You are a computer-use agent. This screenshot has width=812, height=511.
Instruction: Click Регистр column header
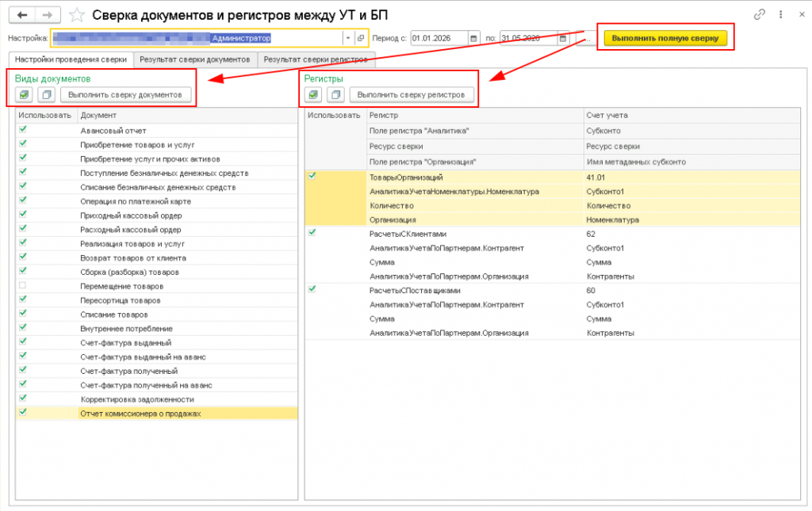click(x=475, y=116)
